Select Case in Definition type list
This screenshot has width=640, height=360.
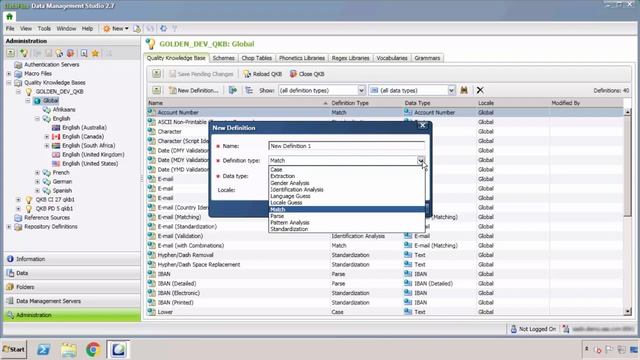pyautogui.click(x=346, y=169)
